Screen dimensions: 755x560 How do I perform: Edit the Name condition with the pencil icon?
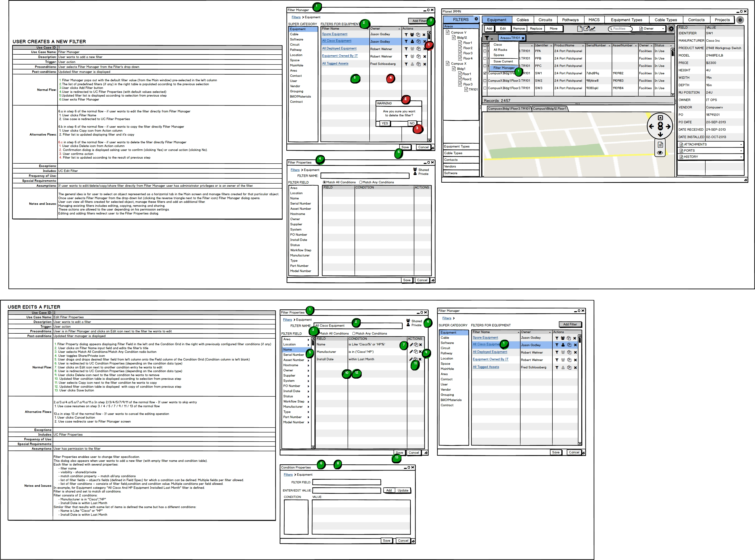click(411, 345)
